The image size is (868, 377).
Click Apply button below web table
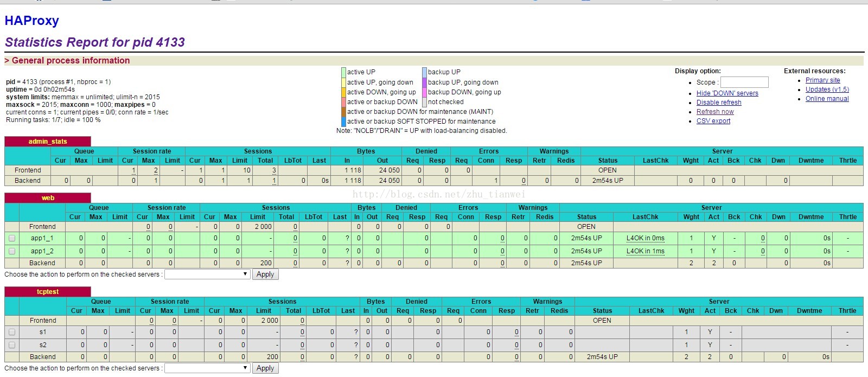click(x=265, y=274)
